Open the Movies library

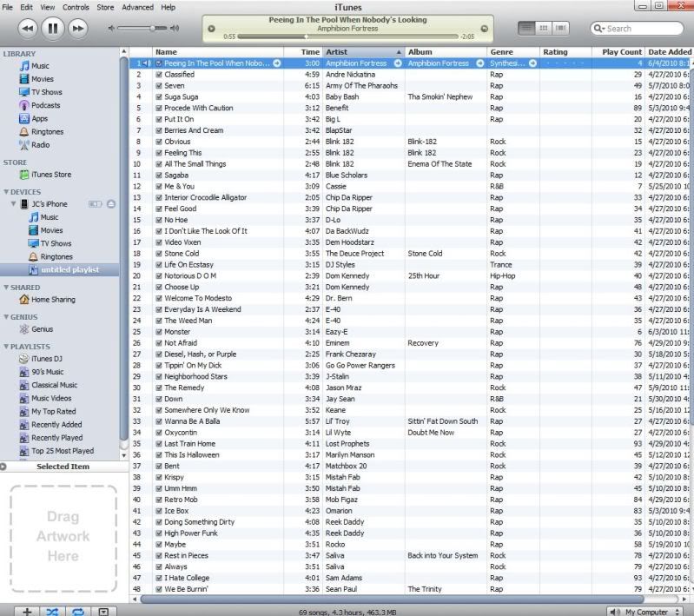click(x=42, y=79)
